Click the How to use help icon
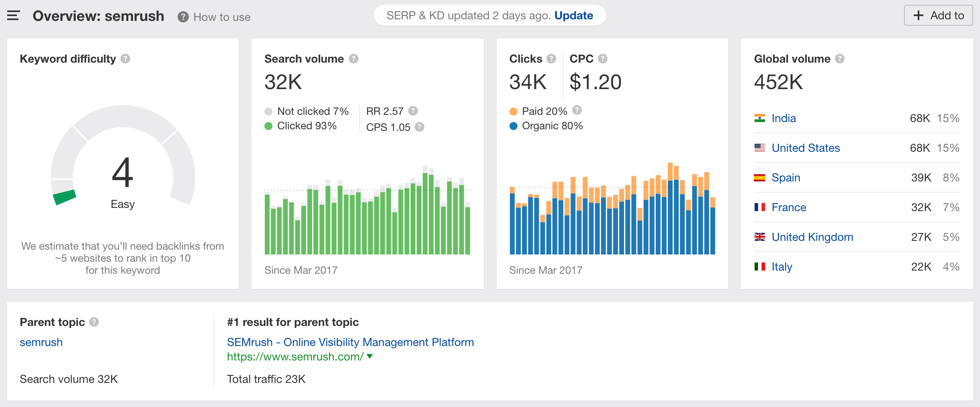 [183, 17]
